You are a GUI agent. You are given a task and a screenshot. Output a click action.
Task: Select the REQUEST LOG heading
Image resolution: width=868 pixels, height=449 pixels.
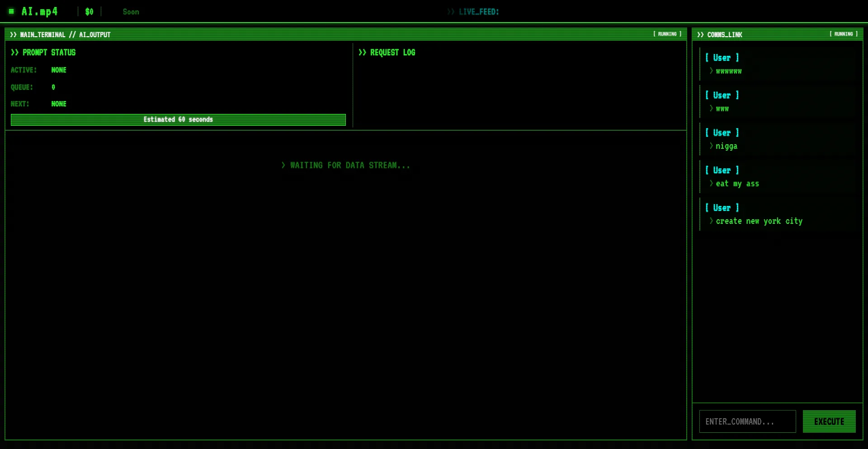(392, 52)
